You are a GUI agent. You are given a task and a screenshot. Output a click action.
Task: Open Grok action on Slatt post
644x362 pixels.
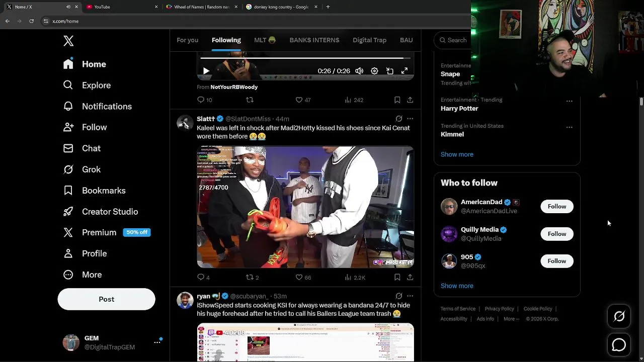coord(398,119)
